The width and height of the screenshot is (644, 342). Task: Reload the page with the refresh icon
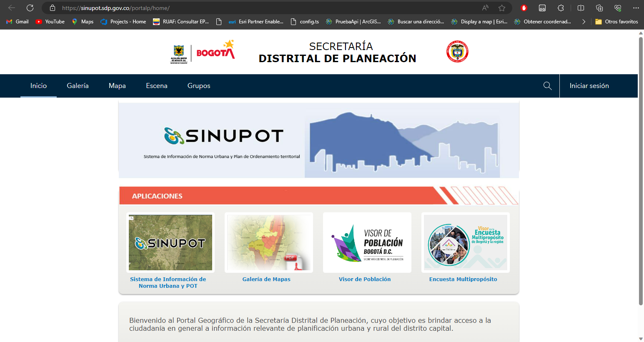pos(30,8)
